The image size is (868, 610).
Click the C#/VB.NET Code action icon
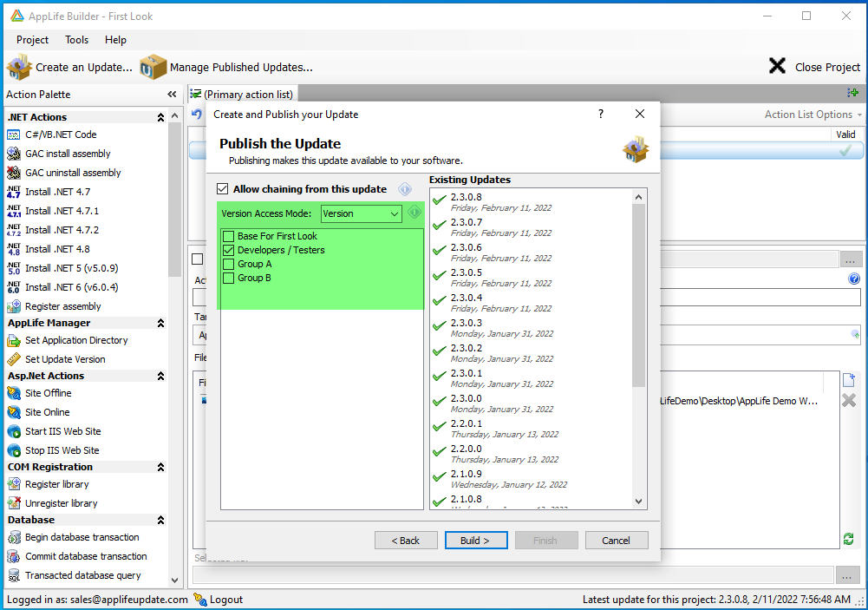14,134
